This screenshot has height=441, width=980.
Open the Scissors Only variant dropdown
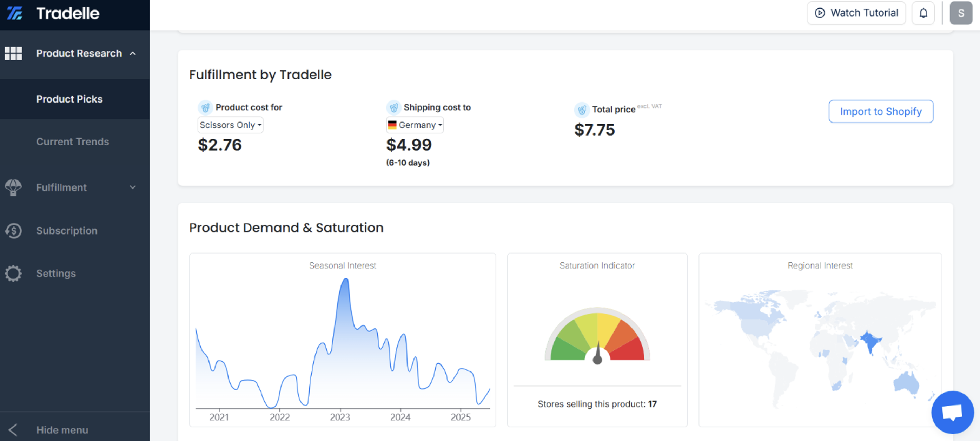point(230,125)
